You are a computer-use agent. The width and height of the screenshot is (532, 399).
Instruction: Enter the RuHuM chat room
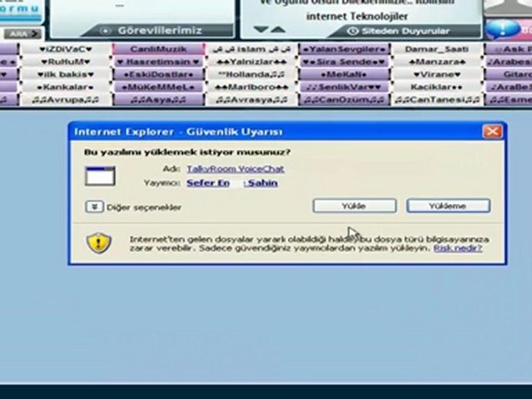click(65, 62)
